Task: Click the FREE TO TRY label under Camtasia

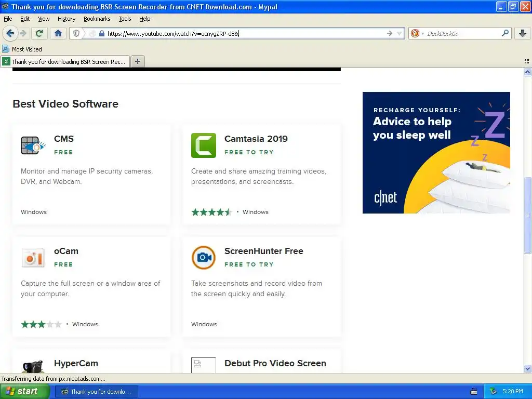Action: pos(249,152)
